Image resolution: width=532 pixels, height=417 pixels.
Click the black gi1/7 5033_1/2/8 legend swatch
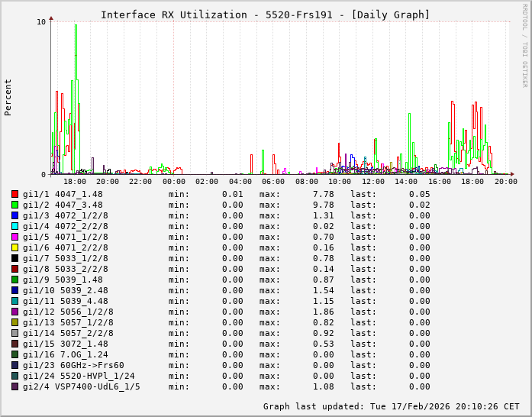15,258
